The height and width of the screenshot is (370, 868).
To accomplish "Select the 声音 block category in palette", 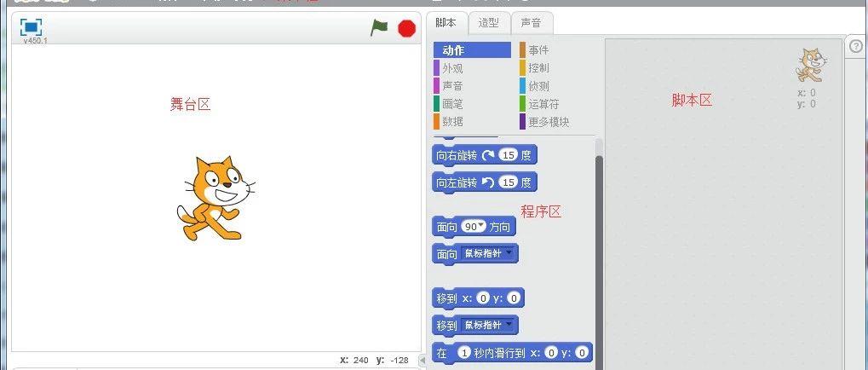I will [x=452, y=86].
